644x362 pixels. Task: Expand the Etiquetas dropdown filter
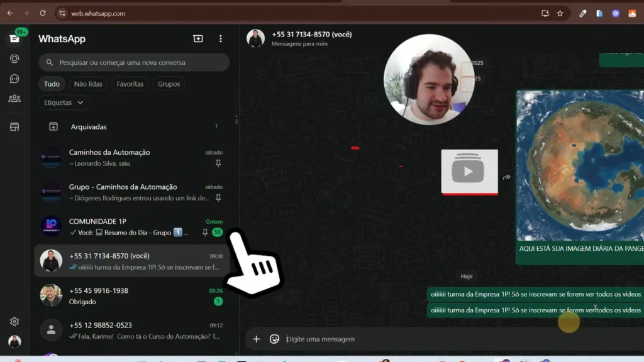(x=64, y=102)
